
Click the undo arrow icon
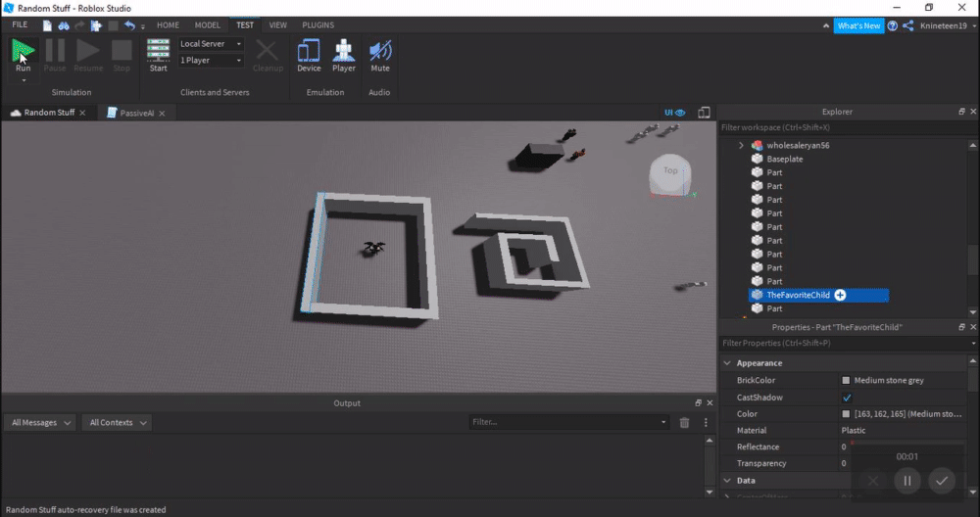129,25
